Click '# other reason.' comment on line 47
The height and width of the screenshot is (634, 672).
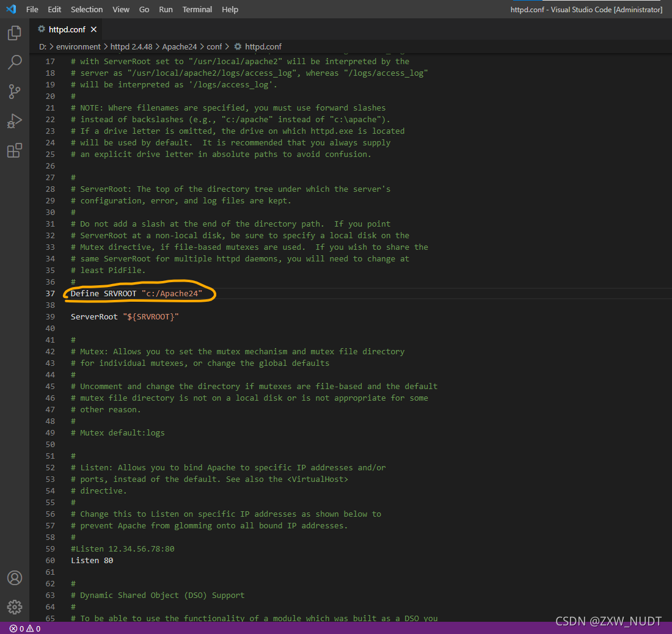(x=106, y=409)
